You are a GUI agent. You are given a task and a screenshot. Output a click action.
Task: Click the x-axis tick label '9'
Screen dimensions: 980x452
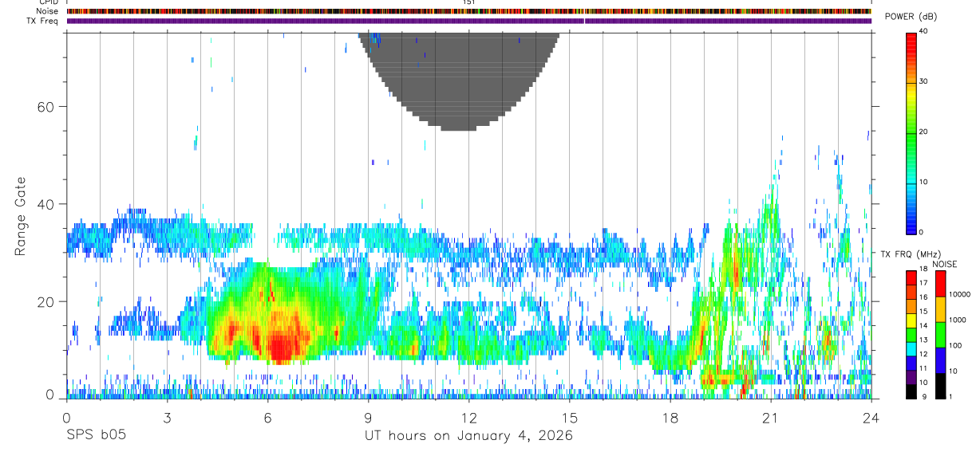click(x=368, y=418)
